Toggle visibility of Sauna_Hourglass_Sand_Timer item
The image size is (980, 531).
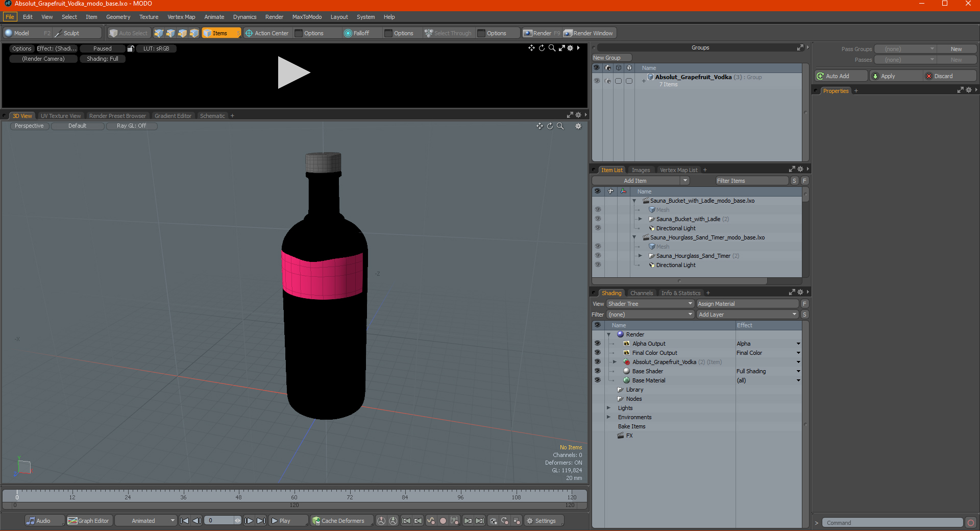(x=598, y=256)
